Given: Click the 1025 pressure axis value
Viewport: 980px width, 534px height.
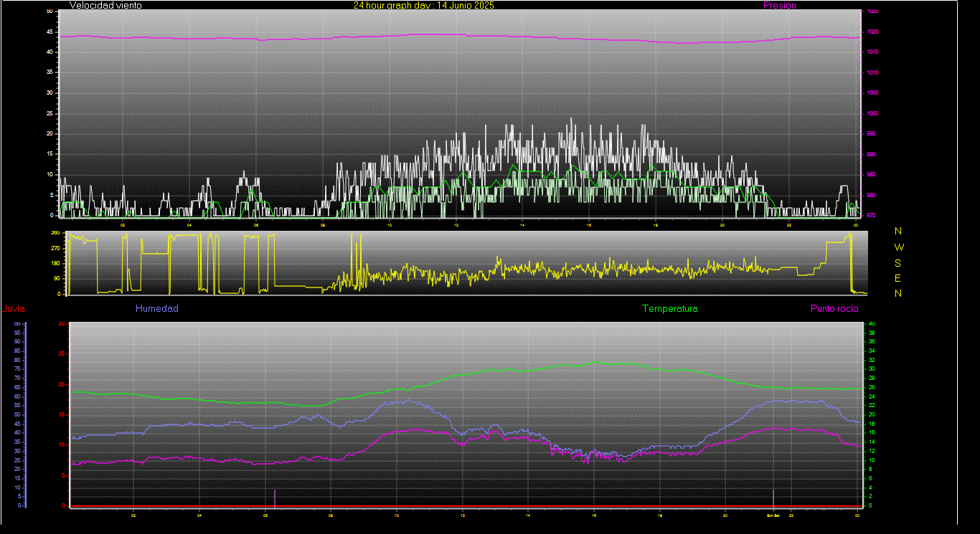Looking at the screenshot, I should pos(872,11).
